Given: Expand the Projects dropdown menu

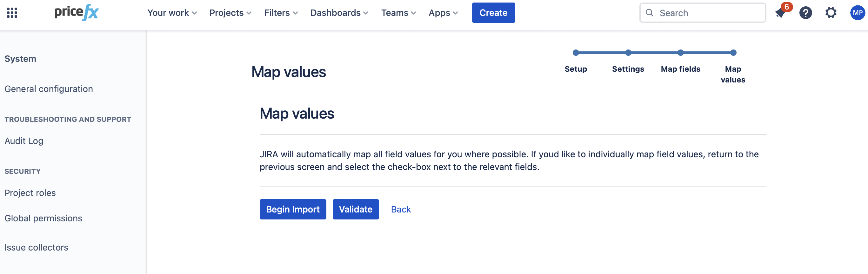Looking at the screenshot, I should point(230,13).
